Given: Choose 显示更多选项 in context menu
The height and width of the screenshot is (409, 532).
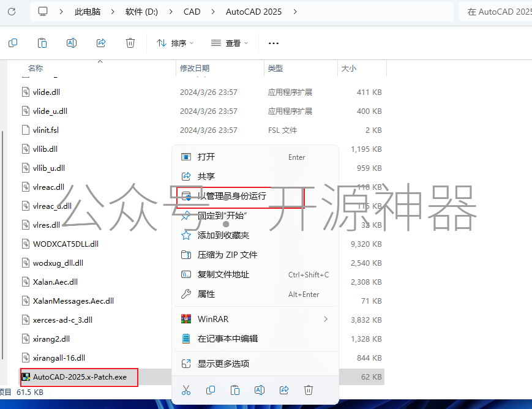Looking at the screenshot, I should [x=255, y=364].
